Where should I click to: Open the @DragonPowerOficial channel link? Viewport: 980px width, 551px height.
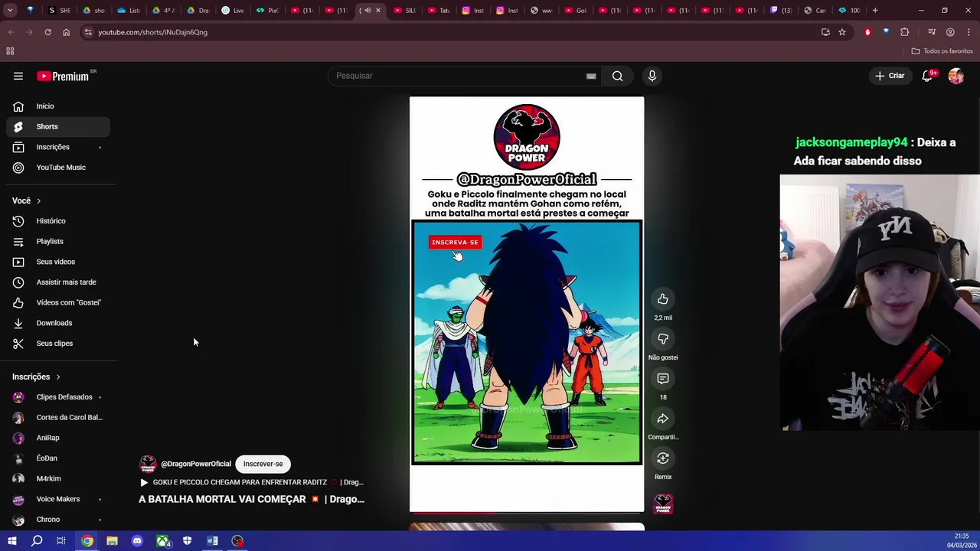[196, 464]
